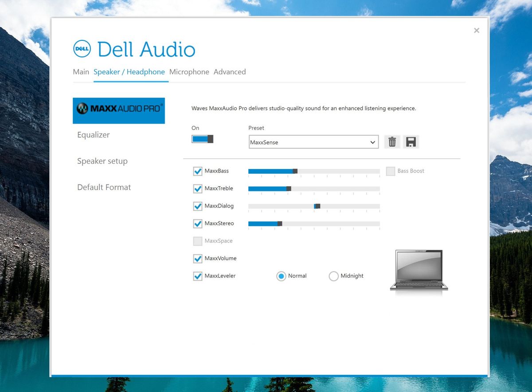Viewport: 532px width, 392px height.
Task: Open the Equalizer section
Action: 94,135
